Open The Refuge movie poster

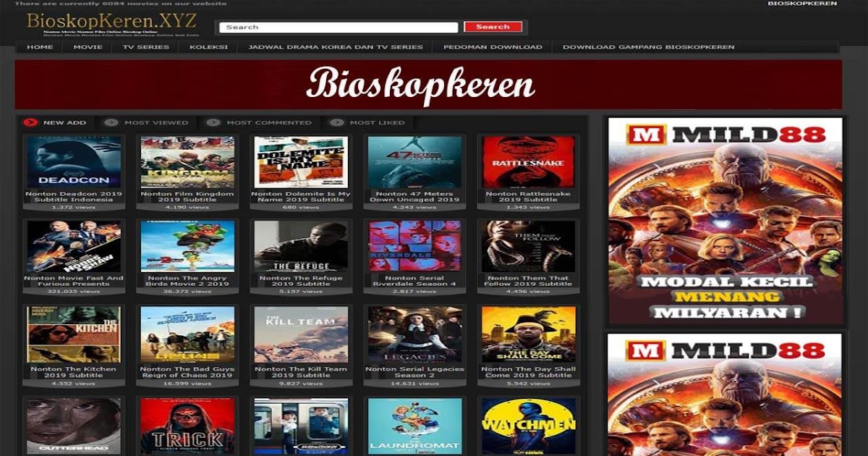301,246
